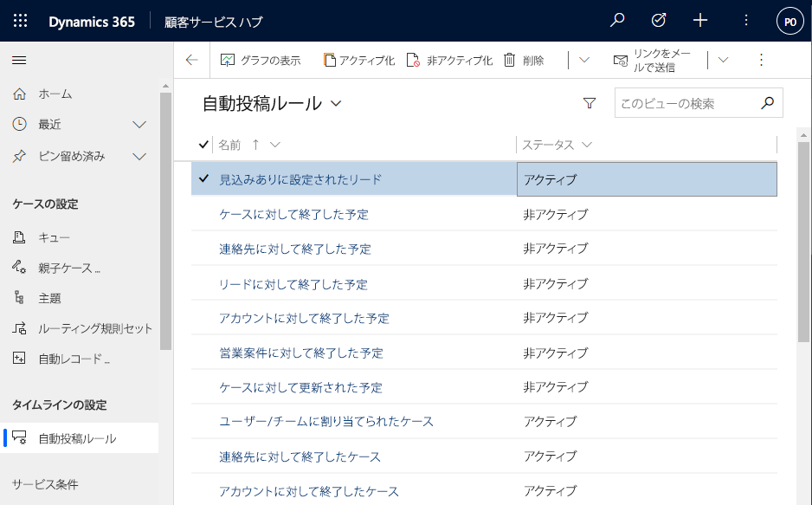This screenshot has width=812, height=505.
Task: Expand the 最近 section chevron
Action: 139,124
